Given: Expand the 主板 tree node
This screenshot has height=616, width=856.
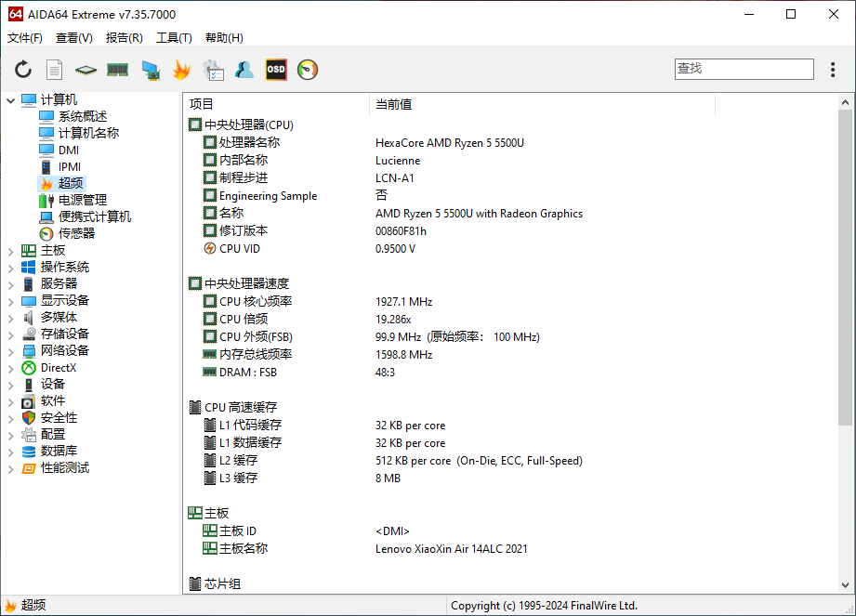Looking at the screenshot, I should coord(10,251).
